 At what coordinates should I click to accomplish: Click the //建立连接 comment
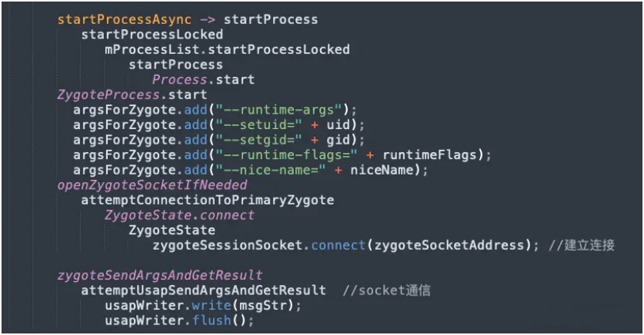pos(582,245)
